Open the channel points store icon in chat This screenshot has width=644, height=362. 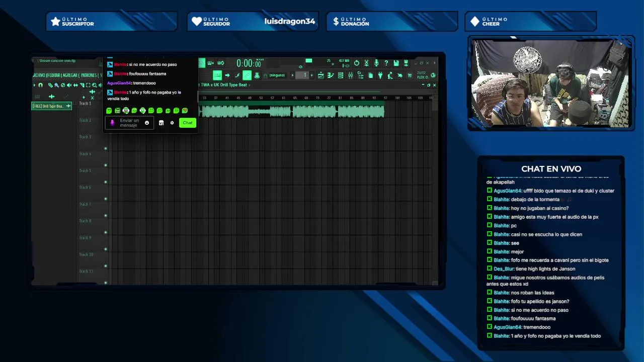coord(161,123)
